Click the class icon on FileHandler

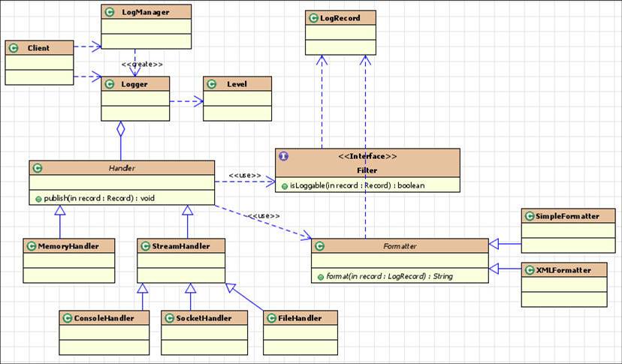tap(271, 318)
